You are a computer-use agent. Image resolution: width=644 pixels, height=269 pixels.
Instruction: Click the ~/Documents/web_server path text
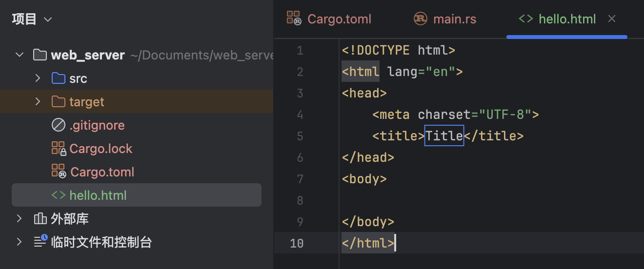click(201, 55)
